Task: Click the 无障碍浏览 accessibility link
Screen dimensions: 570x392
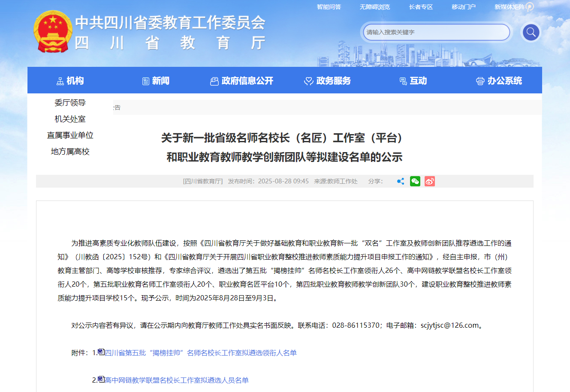Action: tap(375, 7)
